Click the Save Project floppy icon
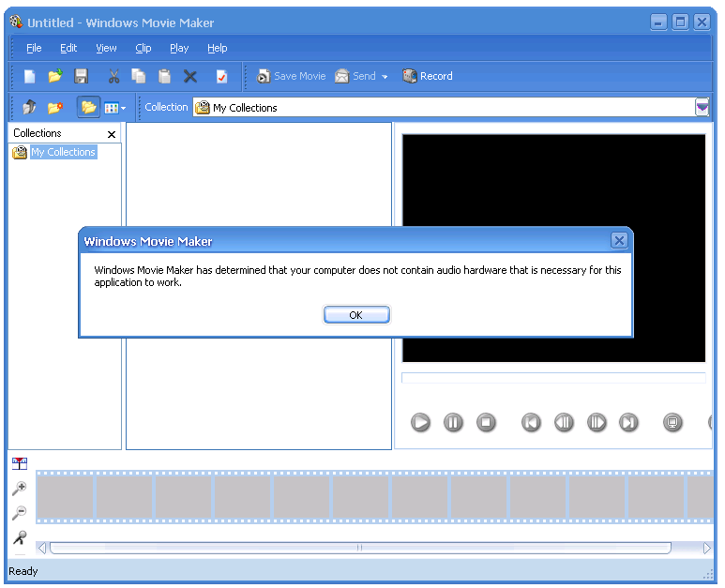 pyautogui.click(x=81, y=76)
